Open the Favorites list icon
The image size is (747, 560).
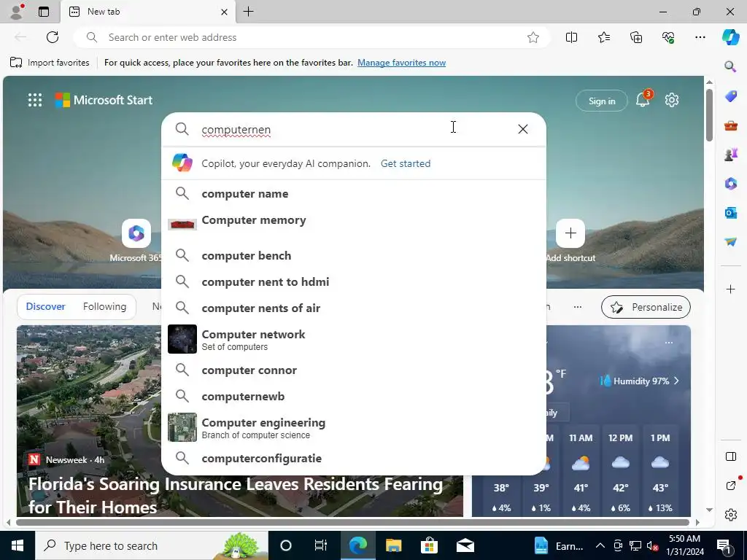[x=603, y=37]
